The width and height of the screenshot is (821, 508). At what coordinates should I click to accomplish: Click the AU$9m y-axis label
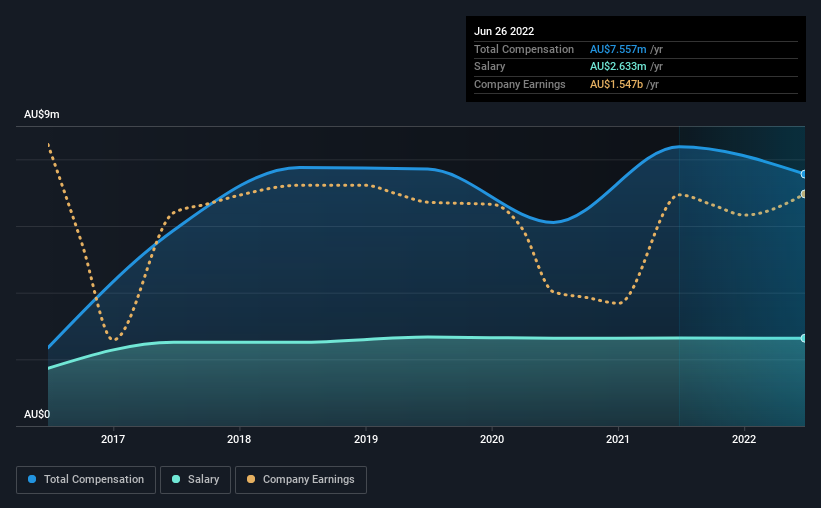click(x=42, y=115)
